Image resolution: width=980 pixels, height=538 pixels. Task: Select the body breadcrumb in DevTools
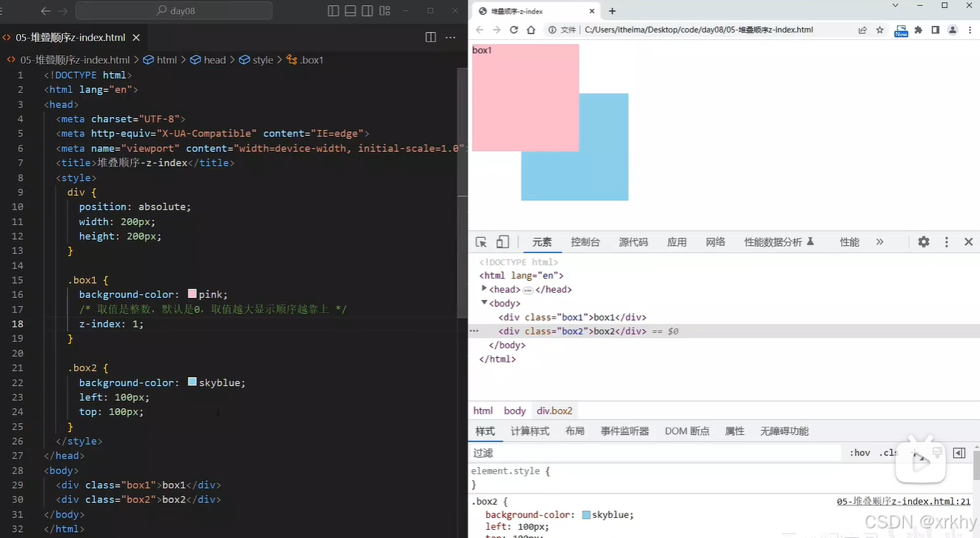coord(515,411)
